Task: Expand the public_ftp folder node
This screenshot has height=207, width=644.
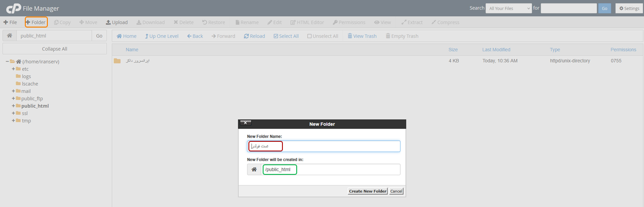Action: 13,99
